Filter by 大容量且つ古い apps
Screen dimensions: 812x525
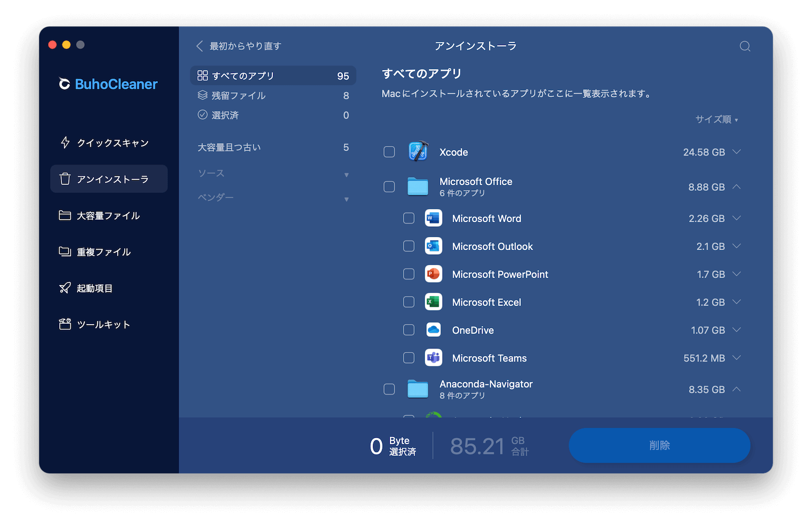273,147
